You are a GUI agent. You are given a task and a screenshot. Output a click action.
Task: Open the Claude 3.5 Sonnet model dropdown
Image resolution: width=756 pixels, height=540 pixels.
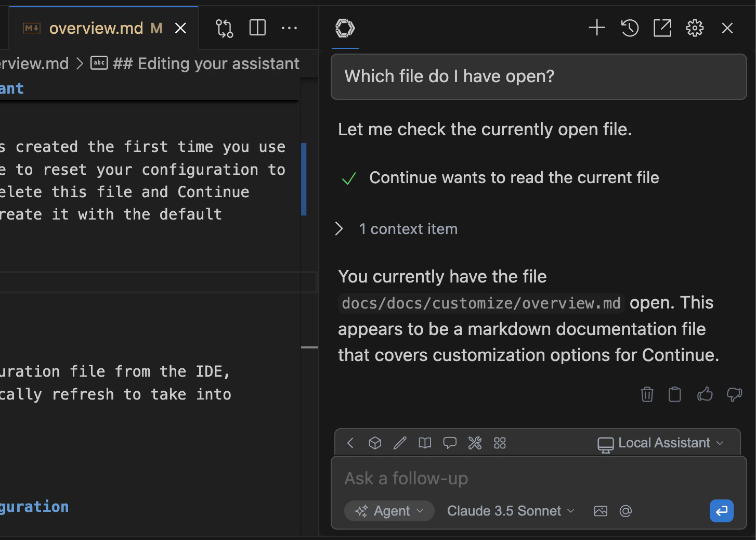click(511, 511)
